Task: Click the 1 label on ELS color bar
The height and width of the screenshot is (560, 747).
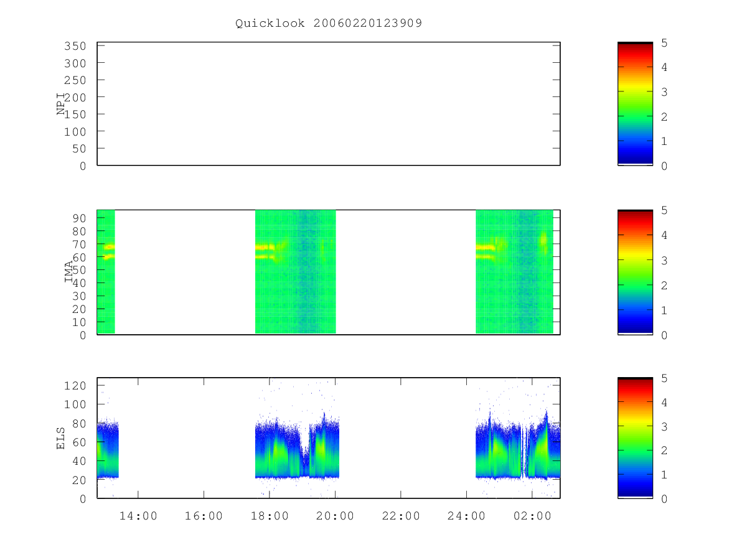Action: tap(664, 475)
